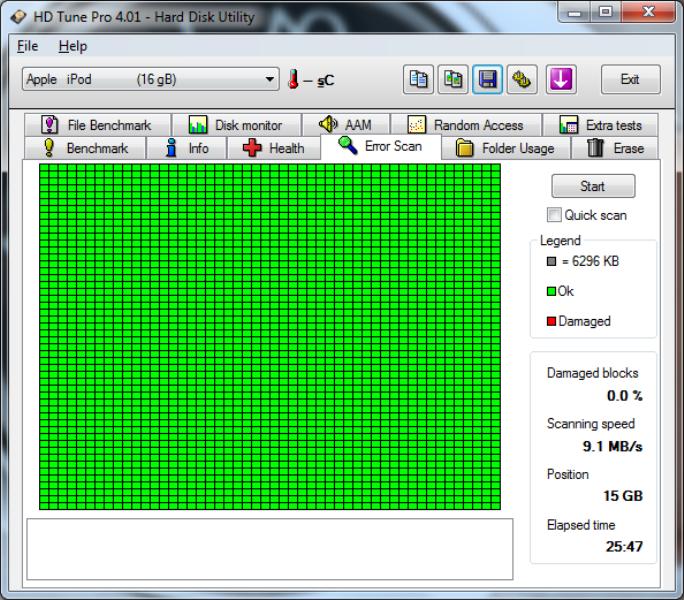Viewport: 684px width, 600px height.
Task: Click the Exit button
Action: [x=630, y=80]
